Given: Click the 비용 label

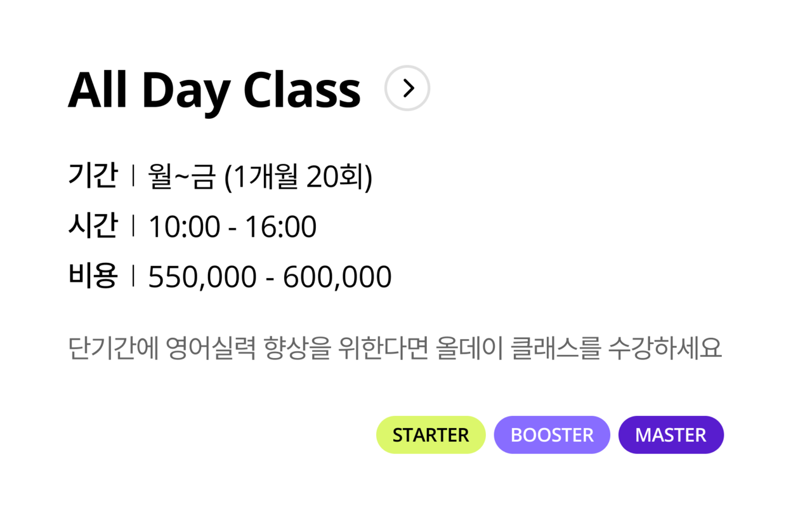Looking at the screenshot, I should coord(93,276).
